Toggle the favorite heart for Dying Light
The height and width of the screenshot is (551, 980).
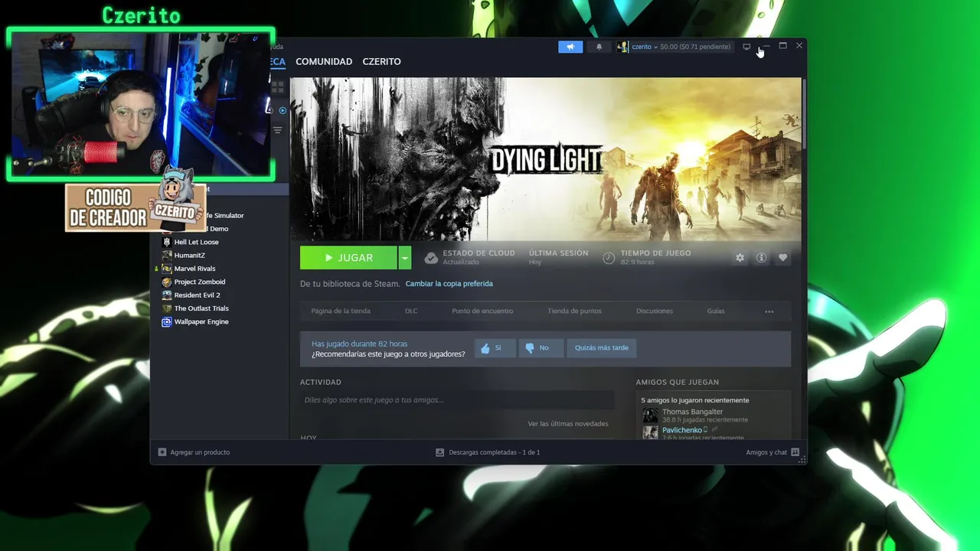coord(782,258)
